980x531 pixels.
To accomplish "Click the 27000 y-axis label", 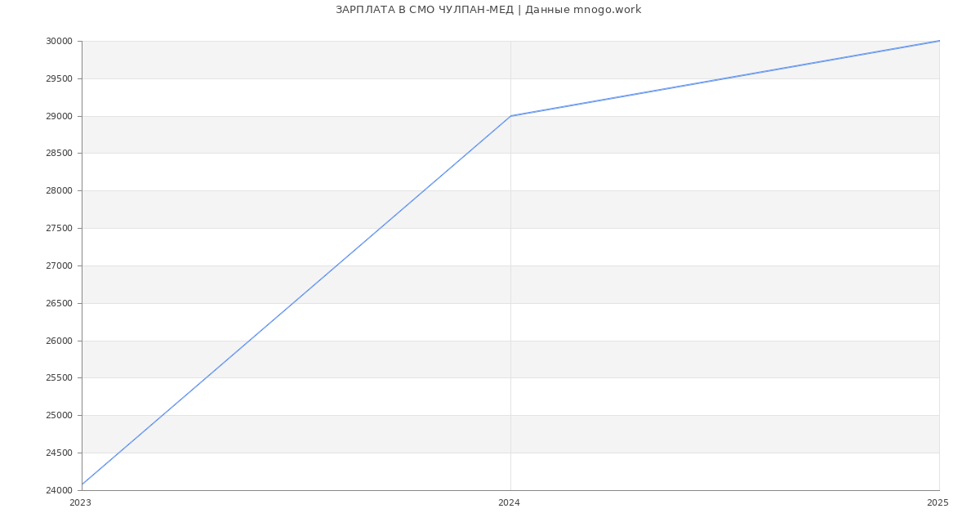I will click(60, 266).
